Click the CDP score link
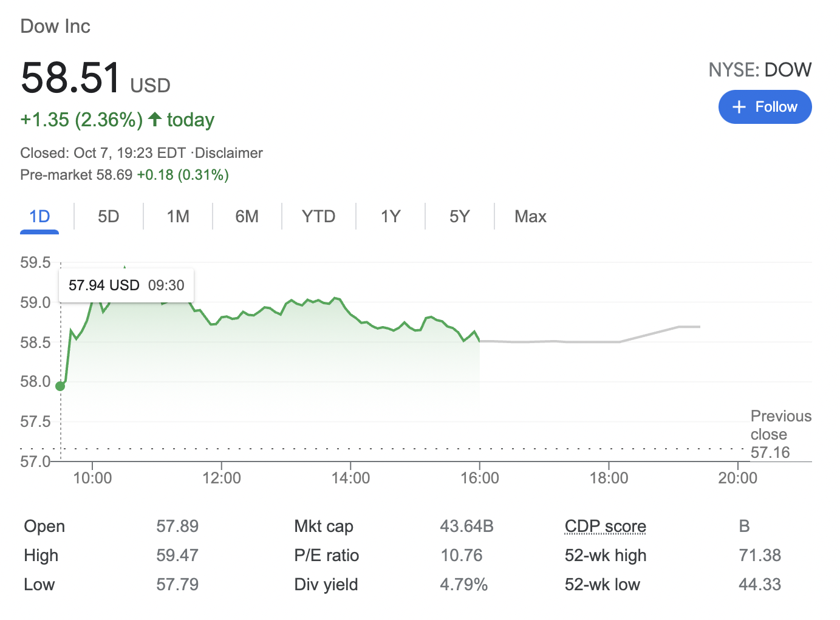840x620 pixels. pyautogui.click(x=605, y=526)
